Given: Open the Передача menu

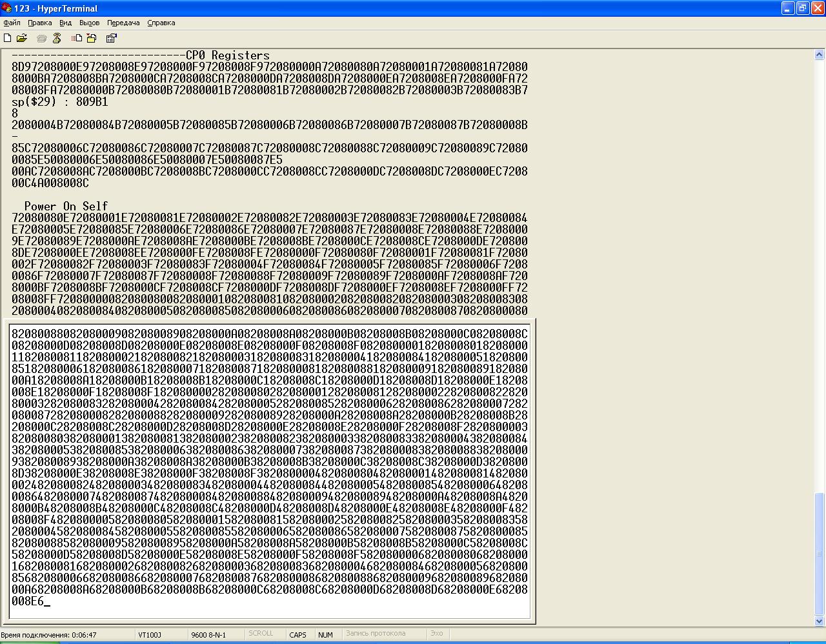Looking at the screenshot, I should 123,23.
